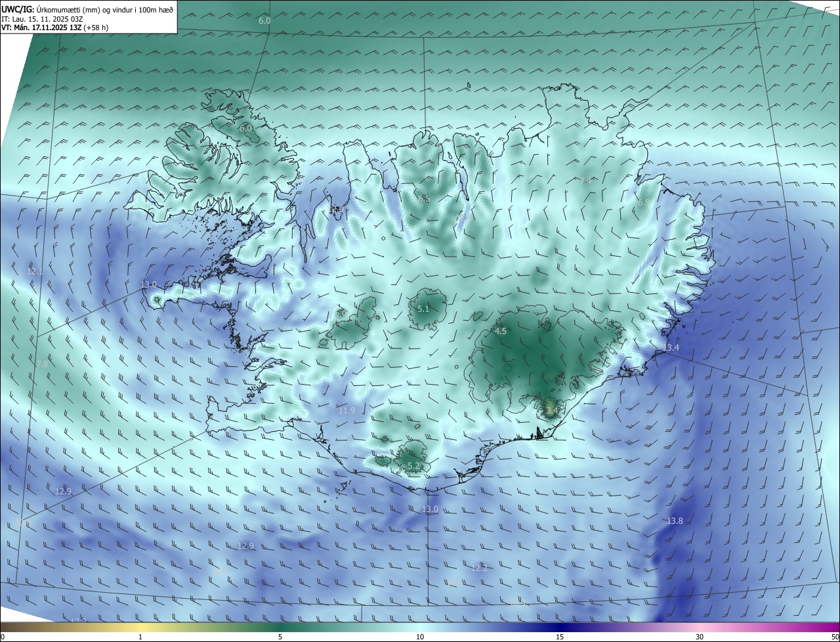Click the 7.8 value label on the map
This screenshot has width=840, height=642.
(41, 364)
